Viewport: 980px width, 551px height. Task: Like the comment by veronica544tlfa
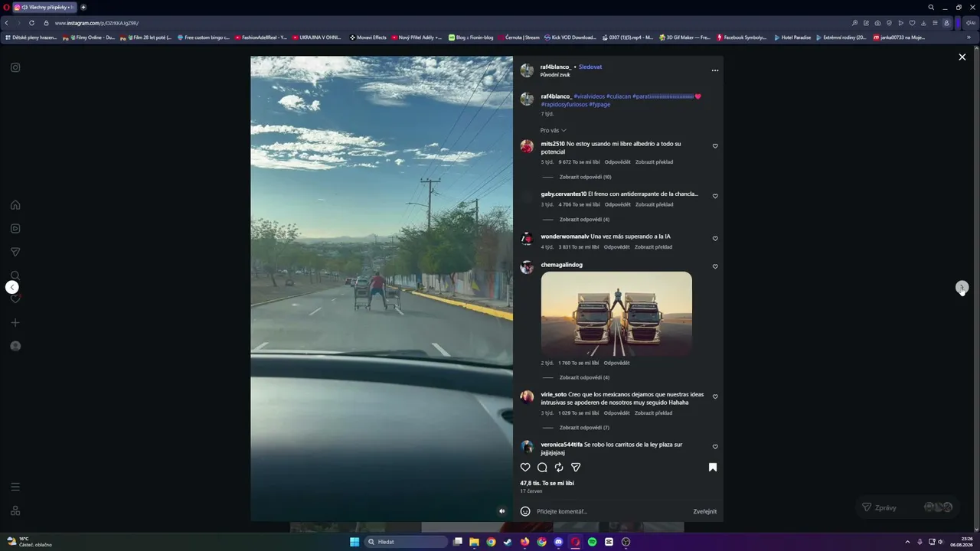715,447
